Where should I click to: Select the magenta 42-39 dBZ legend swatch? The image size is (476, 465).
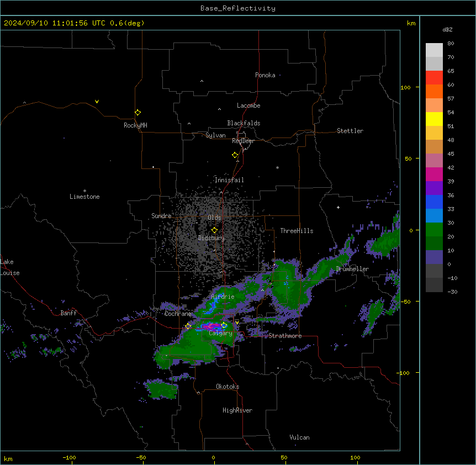[x=434, y=174]
